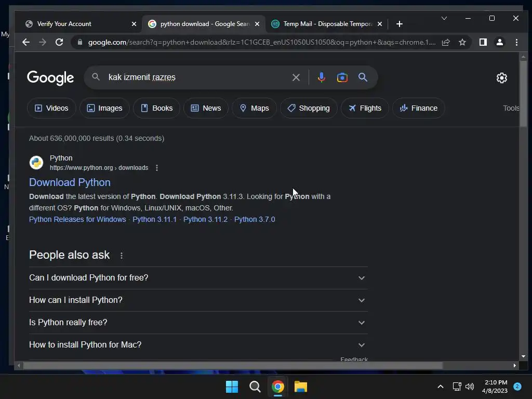532x399 pixels.
Task: Click the Chrome taskbar icon
Action: [x=278, y=387]
